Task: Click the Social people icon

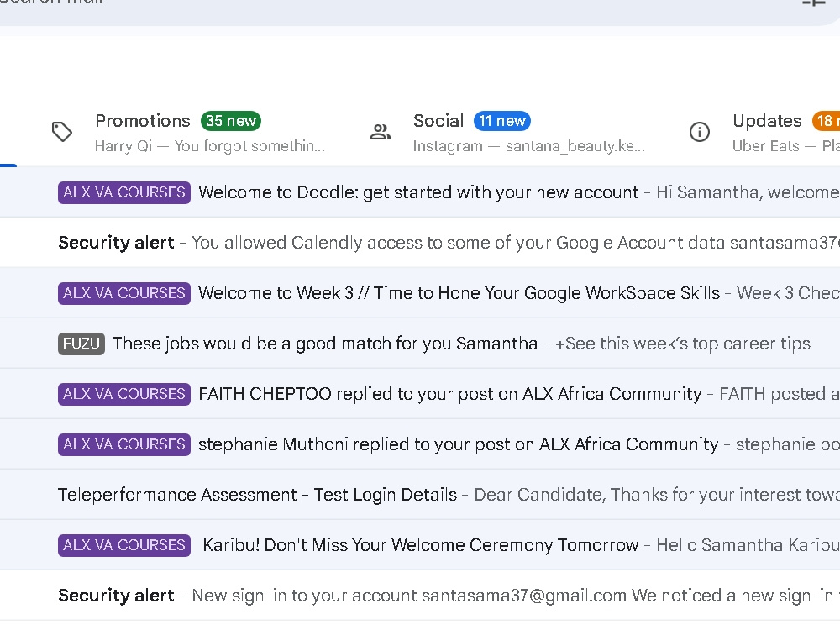Action: pyautogui.click(x=381, y=132)
